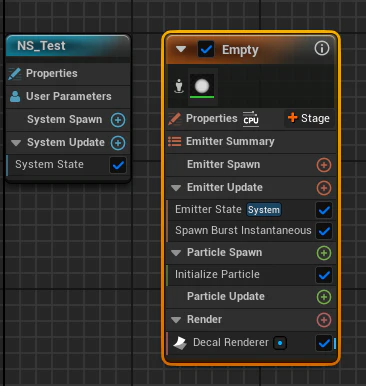The width and height of the screenshot is (366, 386).
Task: Open the emitter info icon
Action: coord(322,49)
